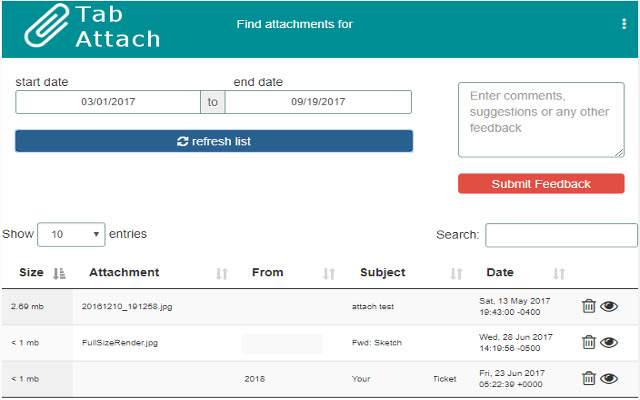Viewport: 640px width, 400px height.
Task: Click the trash icon in the Ticket row
Action: click(x=589, y=378)
